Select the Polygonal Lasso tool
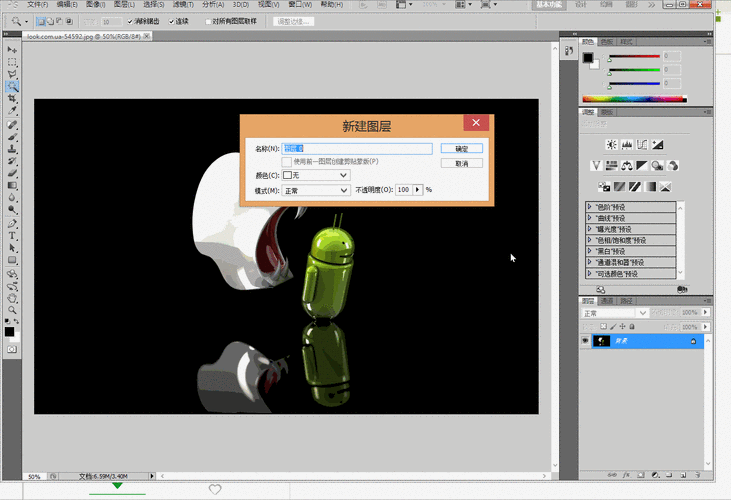This screenshot has width=731, height=500. [x=12, y=74]
